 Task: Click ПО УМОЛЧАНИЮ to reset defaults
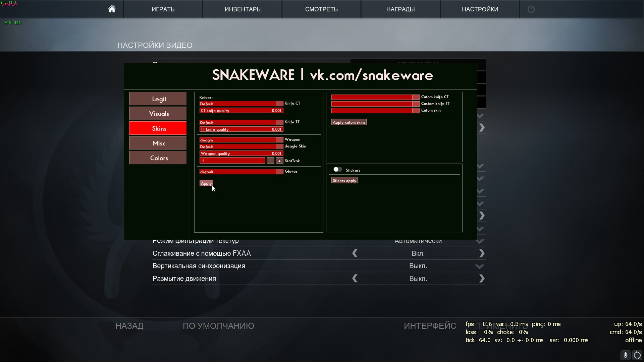(x=218, y=326)
